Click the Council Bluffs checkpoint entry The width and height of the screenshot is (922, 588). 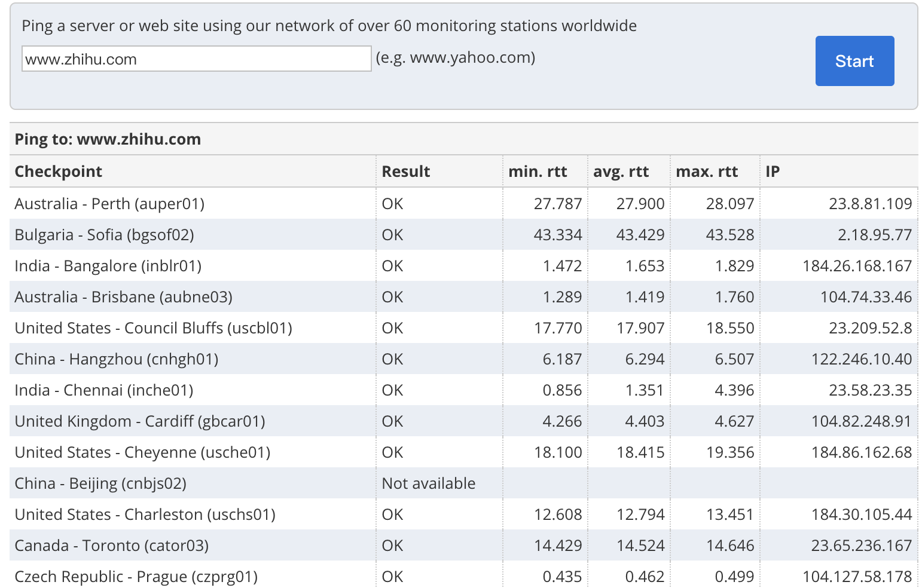point(153,328)
